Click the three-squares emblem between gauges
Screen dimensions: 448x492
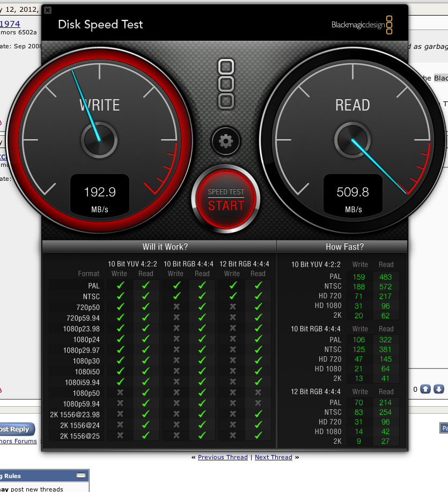(226, 84)
